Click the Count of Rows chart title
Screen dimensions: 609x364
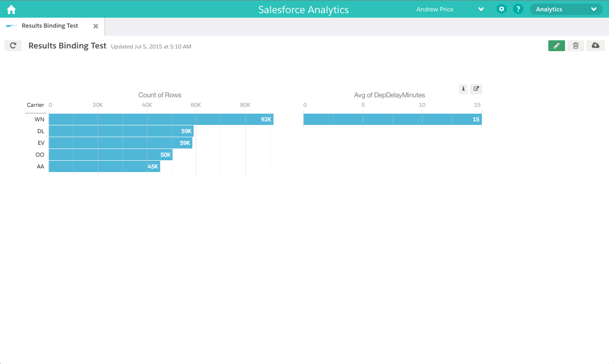click(160, 95)
